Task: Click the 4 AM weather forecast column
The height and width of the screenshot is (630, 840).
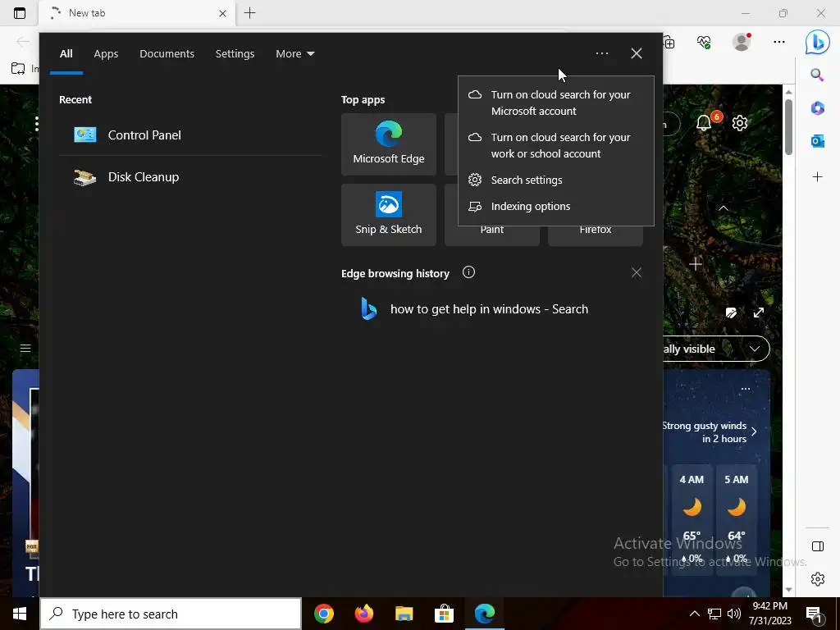Action: (x=692, y=519)
